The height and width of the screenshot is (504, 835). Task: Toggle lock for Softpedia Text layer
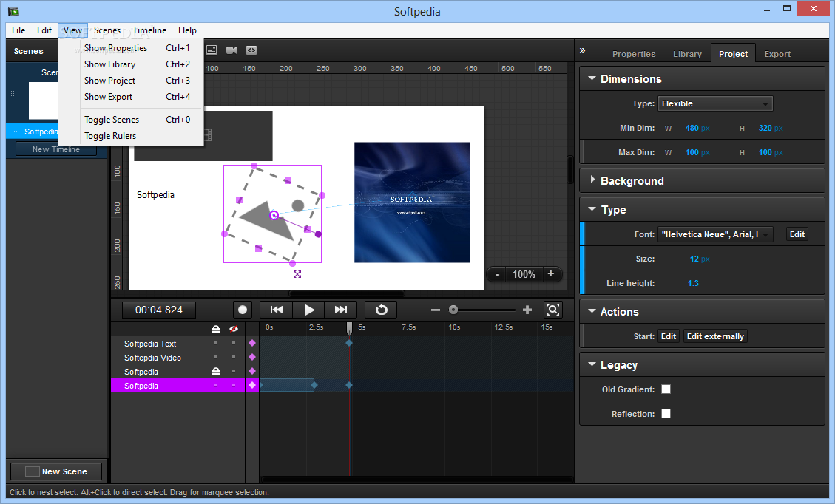pyautogui.click(x=216, y=344)
